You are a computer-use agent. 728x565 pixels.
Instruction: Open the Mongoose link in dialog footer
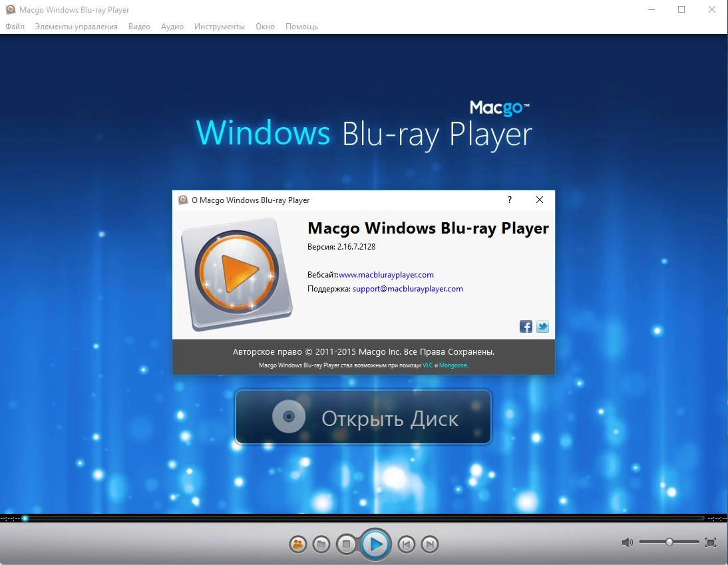coord(453,365)
